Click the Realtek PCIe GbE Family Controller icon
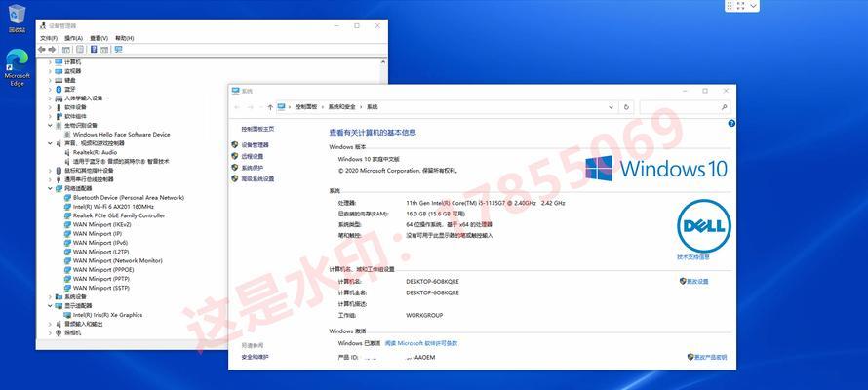The image size is (868, 390). pyautogui.click(x=67, y=215)
